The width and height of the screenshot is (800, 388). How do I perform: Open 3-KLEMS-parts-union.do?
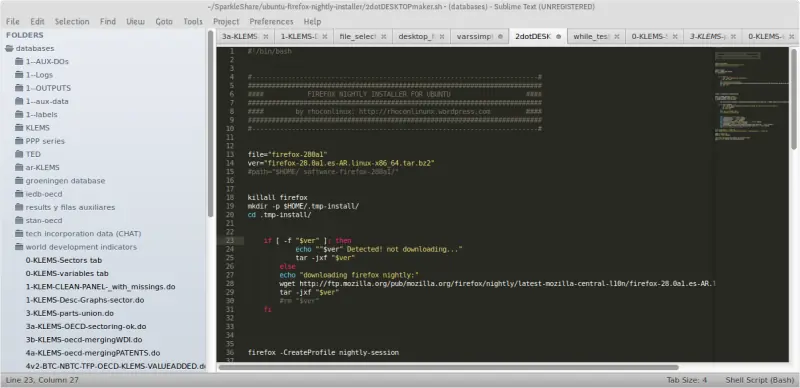coord(69,313)
